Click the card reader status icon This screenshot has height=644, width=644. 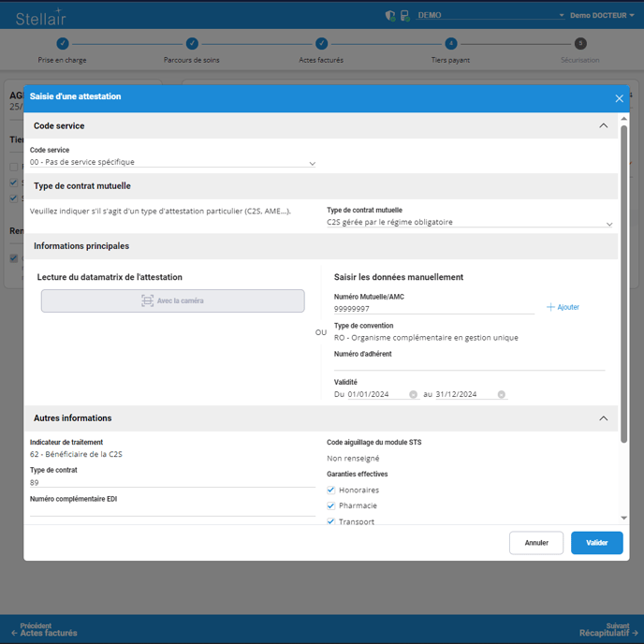coord(404,16)
